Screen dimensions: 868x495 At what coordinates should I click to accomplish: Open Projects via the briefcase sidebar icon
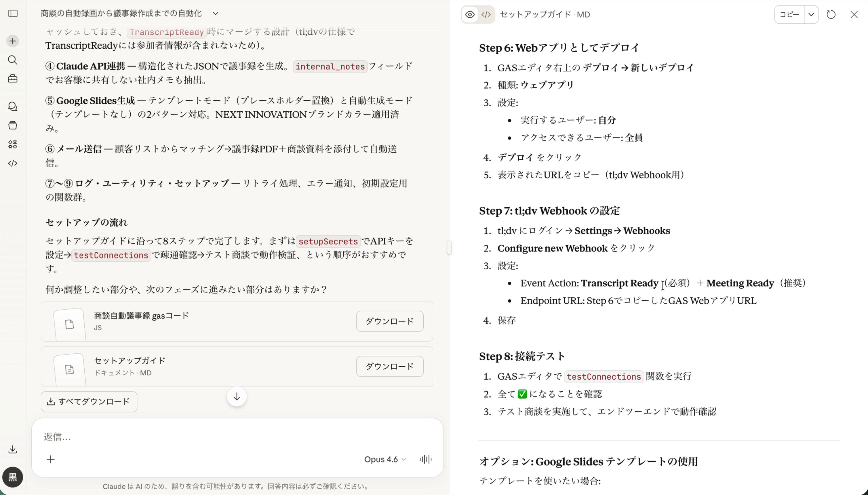pos(13,79)
